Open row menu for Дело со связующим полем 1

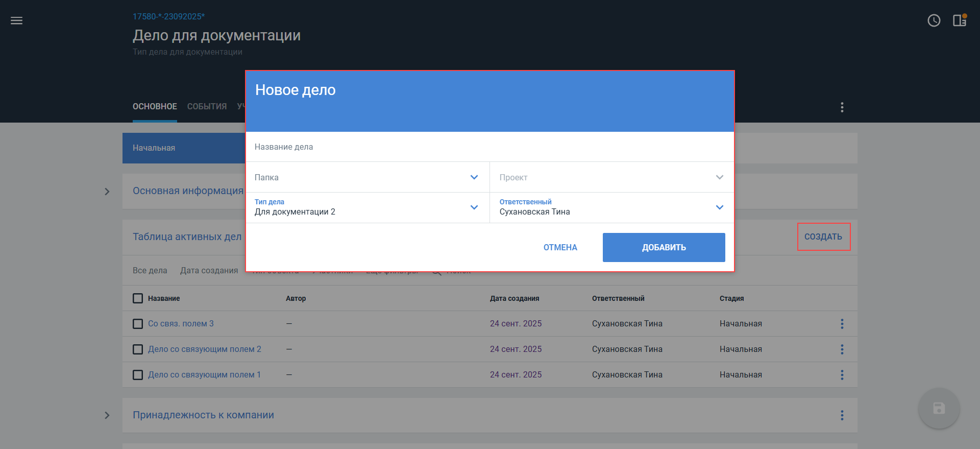(842, 375)
